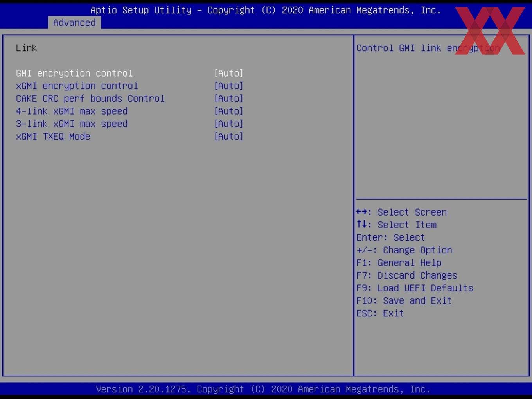Open Auto value for xGMI TXEQ Mode

coord(229,136)
